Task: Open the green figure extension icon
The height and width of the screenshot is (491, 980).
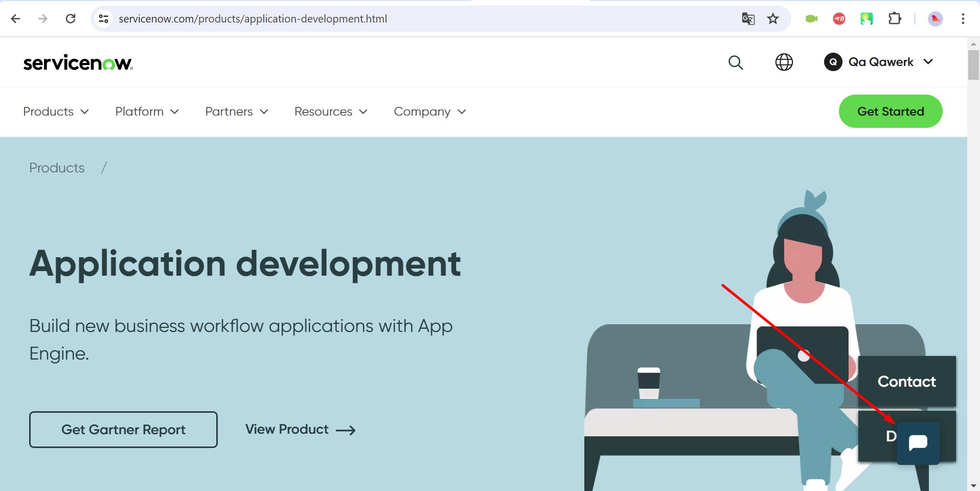Action: [x=867, y=19]
